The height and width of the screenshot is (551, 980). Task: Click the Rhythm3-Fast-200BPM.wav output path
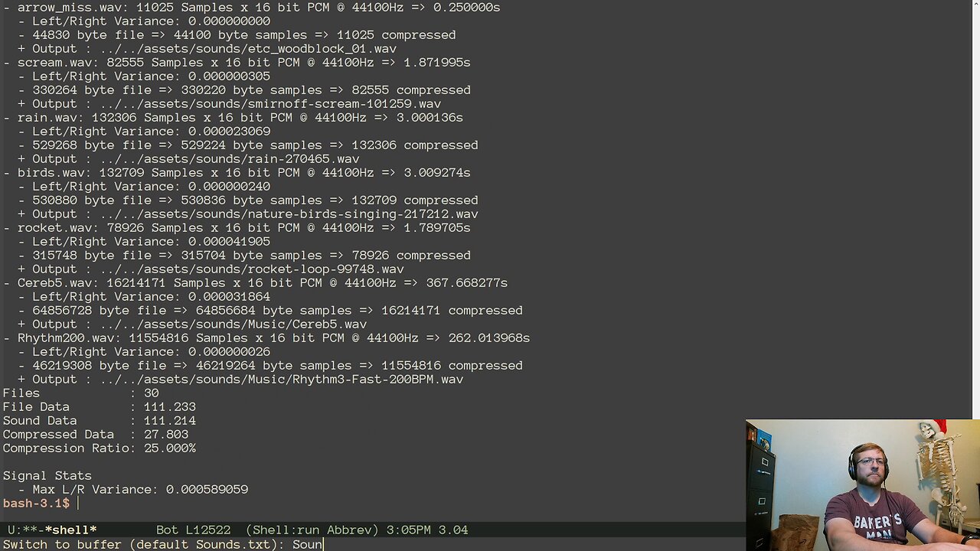pyautogui.click(x=282, y=379)
